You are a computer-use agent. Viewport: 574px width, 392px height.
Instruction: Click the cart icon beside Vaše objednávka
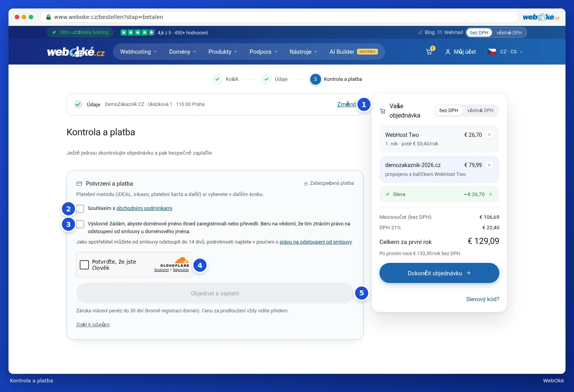point(383,111)
